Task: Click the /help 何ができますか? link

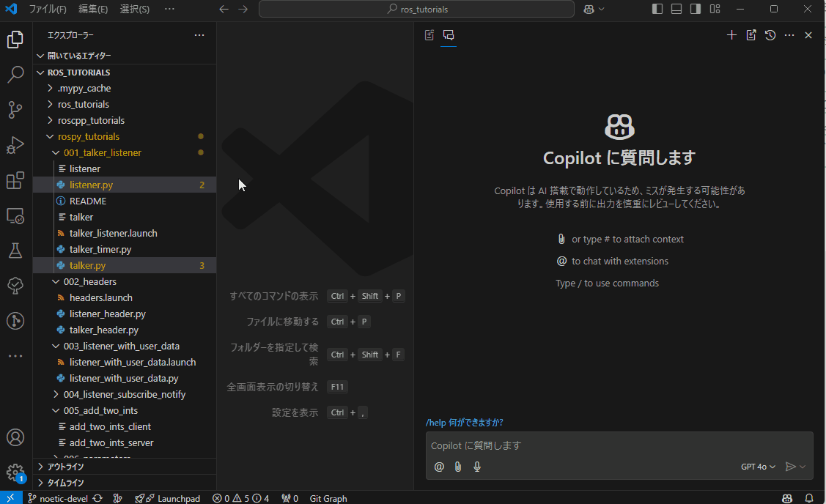Action: pyautogui.click(x=464, y=423)
